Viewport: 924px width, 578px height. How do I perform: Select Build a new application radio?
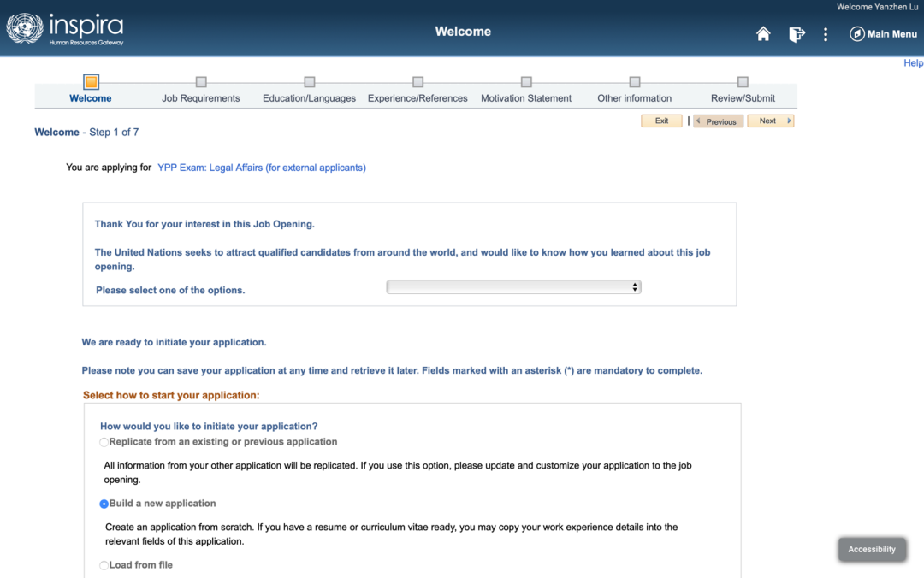coord(104,504)
